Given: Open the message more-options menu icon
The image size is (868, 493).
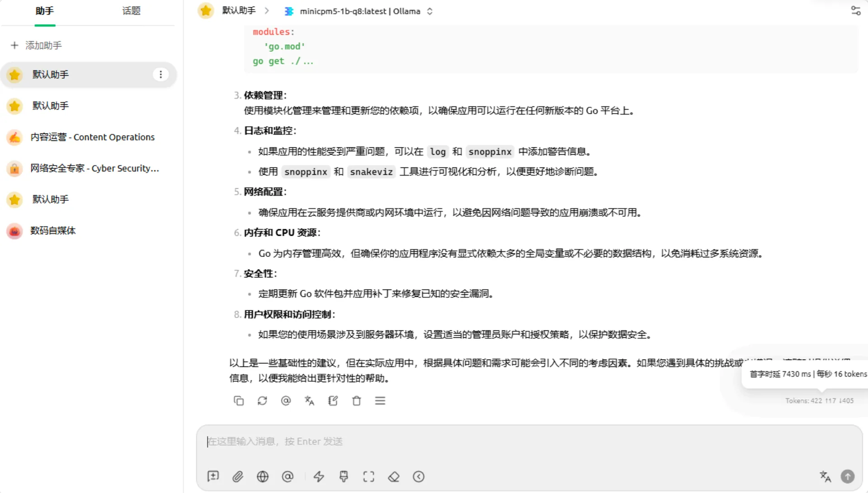Looking at the screenshot, I should pos(380,401).
